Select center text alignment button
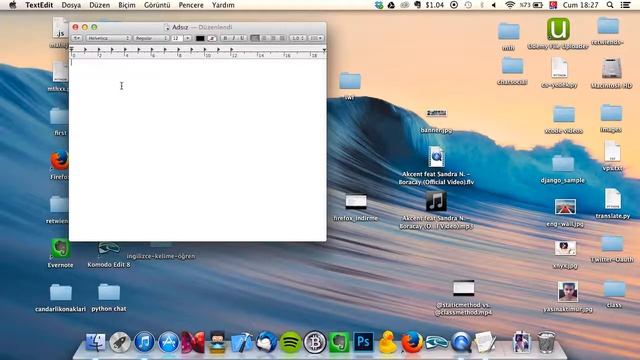The width and height of the screenshot is (640, 360). pyautogui.click(x=264, y=38)
